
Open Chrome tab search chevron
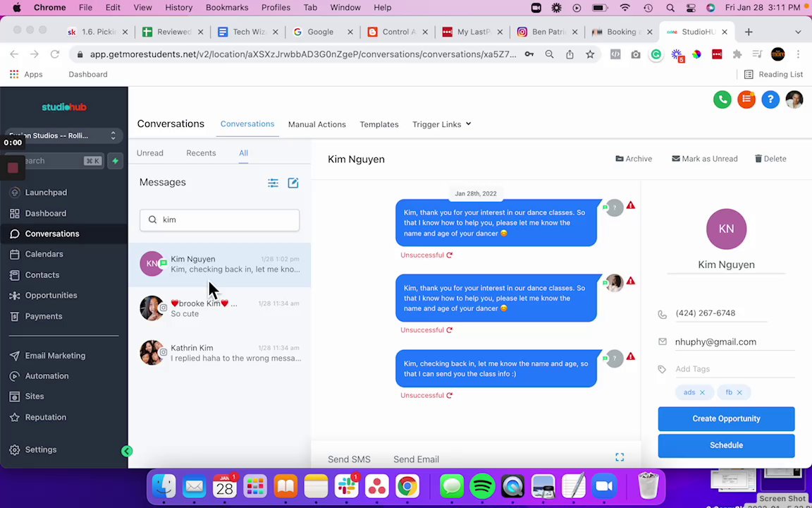(798, 32)
